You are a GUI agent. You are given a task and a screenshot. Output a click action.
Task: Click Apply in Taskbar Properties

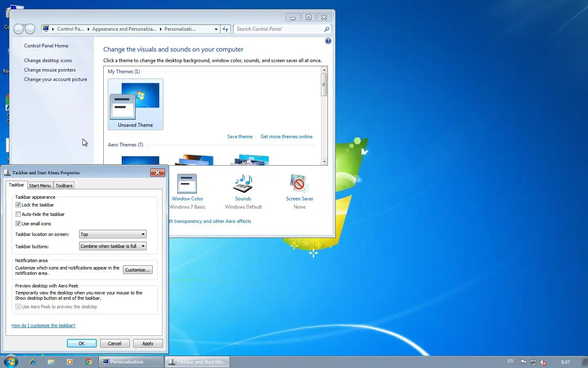148,343
